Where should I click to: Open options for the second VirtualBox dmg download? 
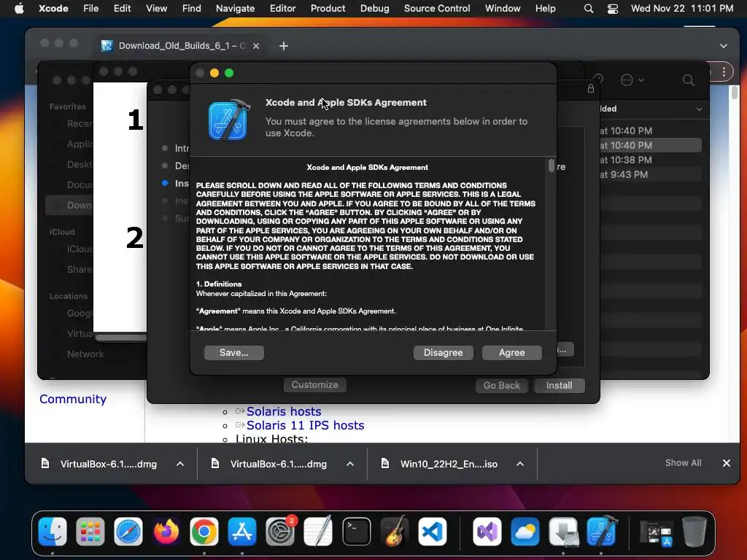(x=350, y=464)
